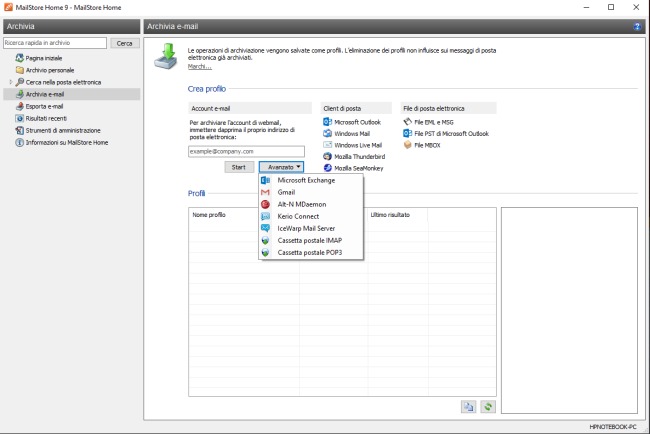
Task: Toggle the Avanzato dropdown button
Action: (x=281, y=167)
